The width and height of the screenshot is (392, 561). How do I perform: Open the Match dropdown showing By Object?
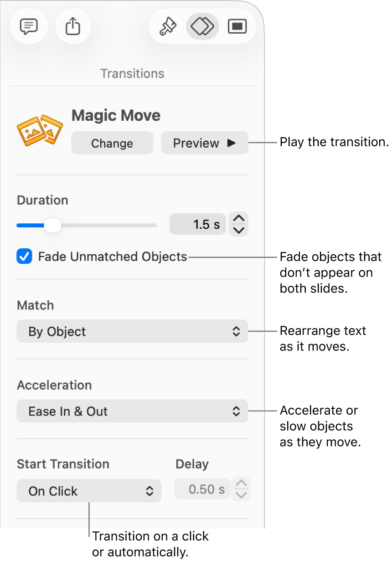(132, 331)
